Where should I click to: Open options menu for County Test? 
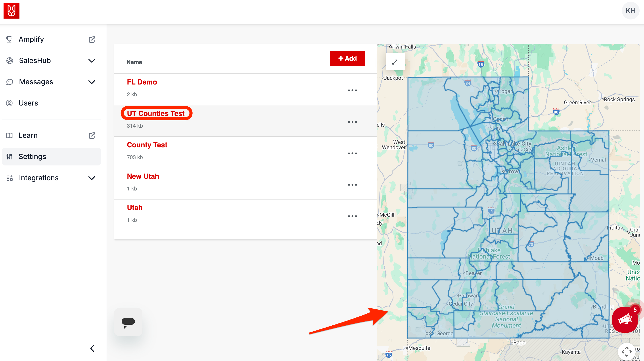coord(353,153)
